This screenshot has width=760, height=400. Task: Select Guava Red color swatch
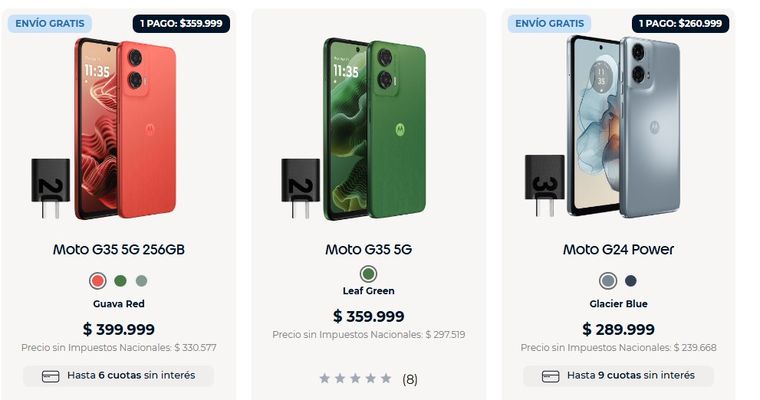pyautogui.click(x=97, y=281)
